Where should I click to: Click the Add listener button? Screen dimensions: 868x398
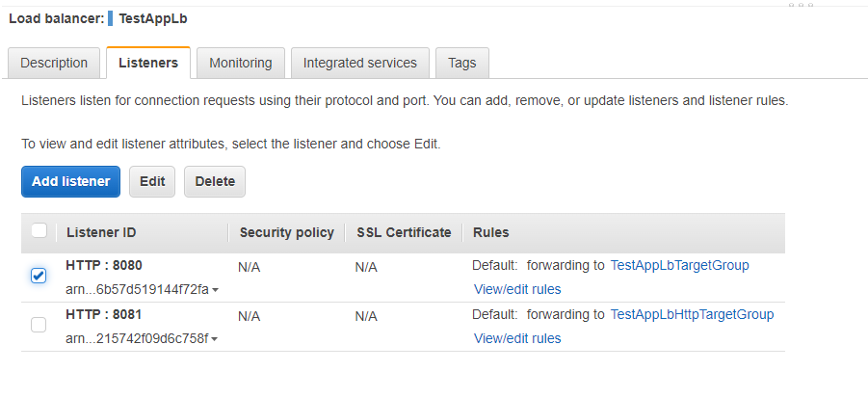tap(70, 181)
